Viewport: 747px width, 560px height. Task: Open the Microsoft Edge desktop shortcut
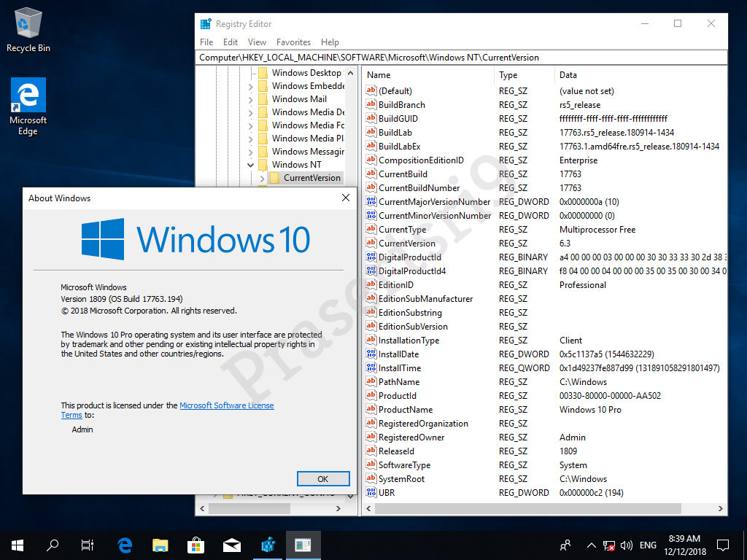point(28,106)
